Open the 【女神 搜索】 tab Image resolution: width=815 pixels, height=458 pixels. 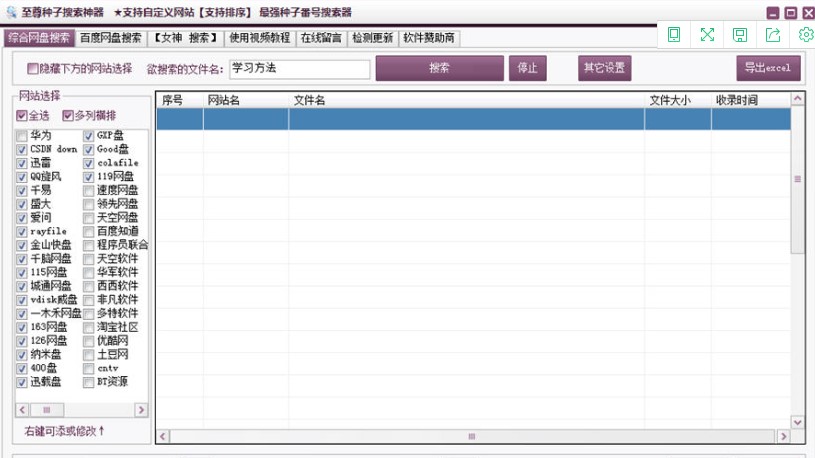point(186,38)
